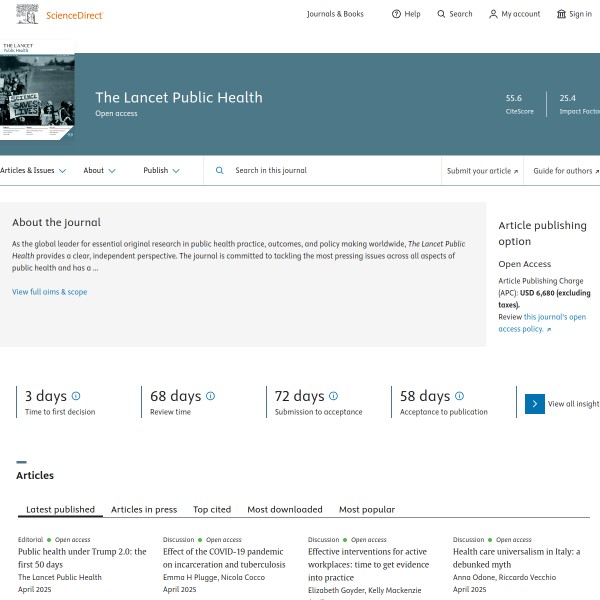Screen dimensions: 600x600
Task: Expand the About dropdown menu
Action: [x=99, y=171]
